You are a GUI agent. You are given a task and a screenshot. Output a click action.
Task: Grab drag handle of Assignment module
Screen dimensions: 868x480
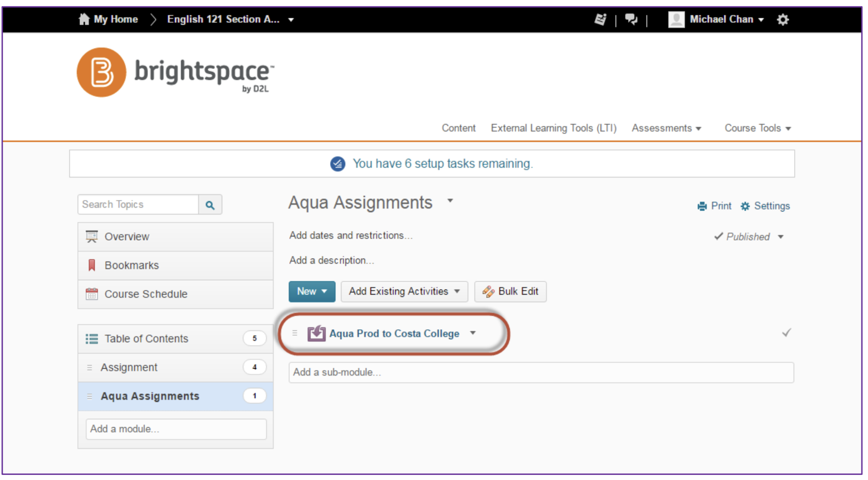pyautogui.click(x=89, y=368)
